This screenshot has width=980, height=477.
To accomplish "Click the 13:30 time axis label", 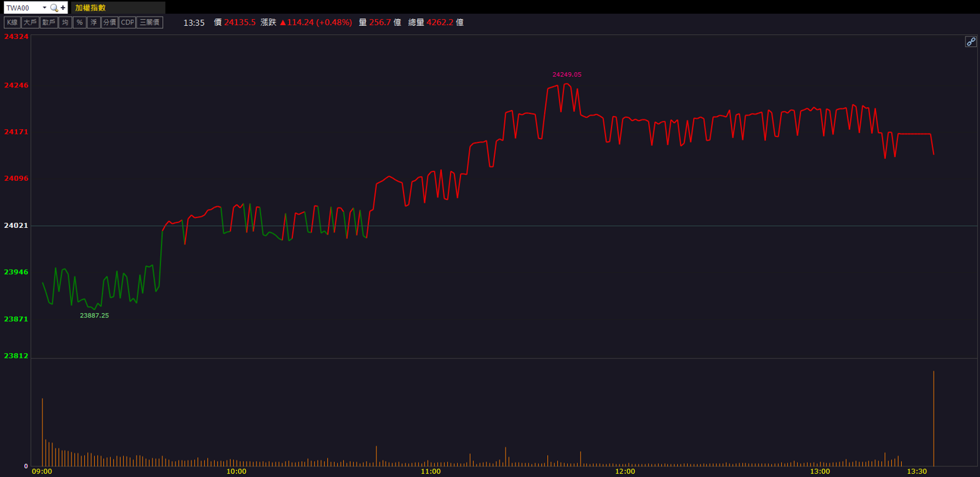I will click(917, 472).
